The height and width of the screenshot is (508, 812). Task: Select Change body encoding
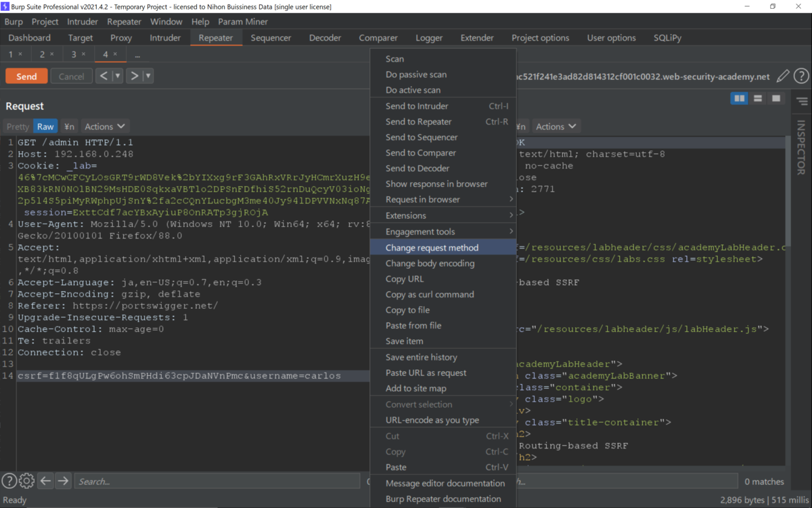443,263
